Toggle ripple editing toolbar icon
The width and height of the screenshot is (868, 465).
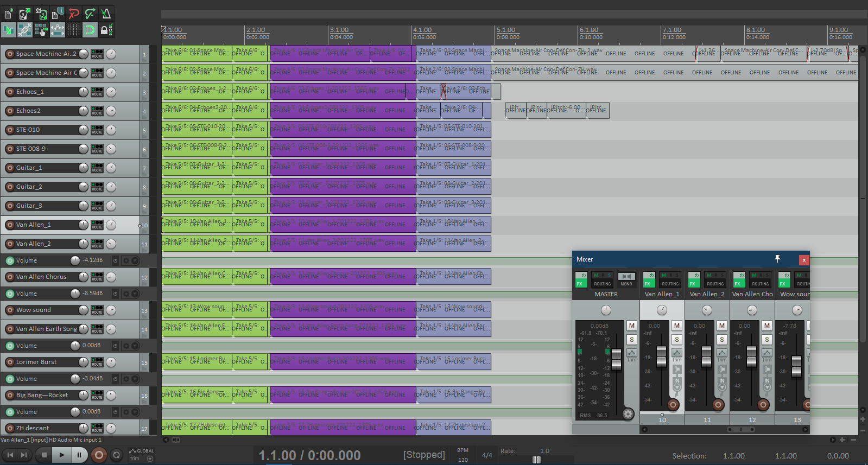point(41,30)
